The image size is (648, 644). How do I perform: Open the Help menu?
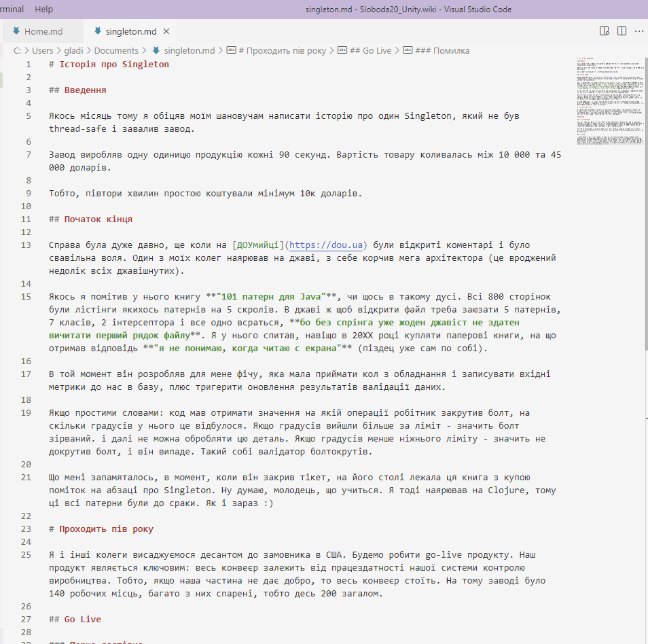pos(43,10)
